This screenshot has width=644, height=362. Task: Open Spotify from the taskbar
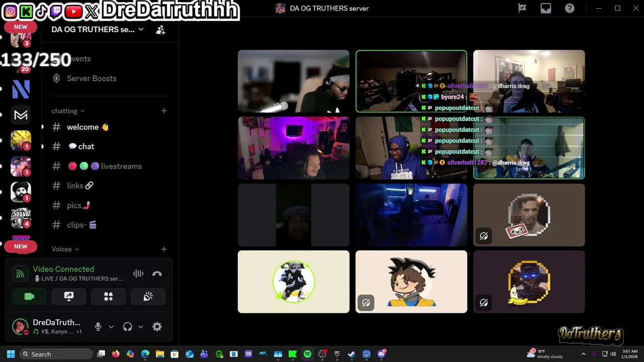[307, 354]
